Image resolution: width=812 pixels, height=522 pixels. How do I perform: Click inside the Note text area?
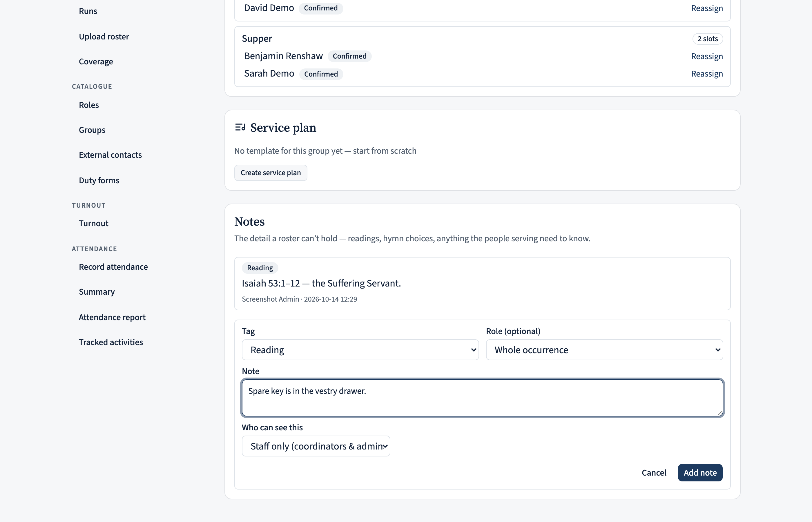coord(482,398)
